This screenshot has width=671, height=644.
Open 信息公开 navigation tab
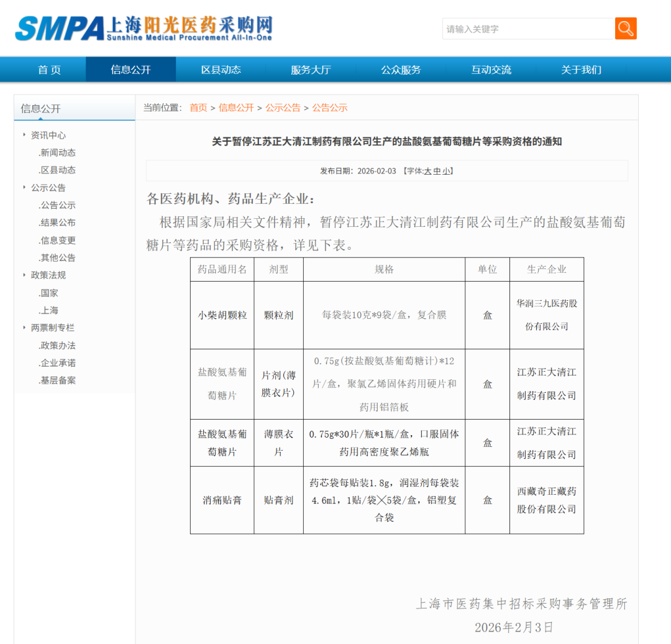(130, 70)
